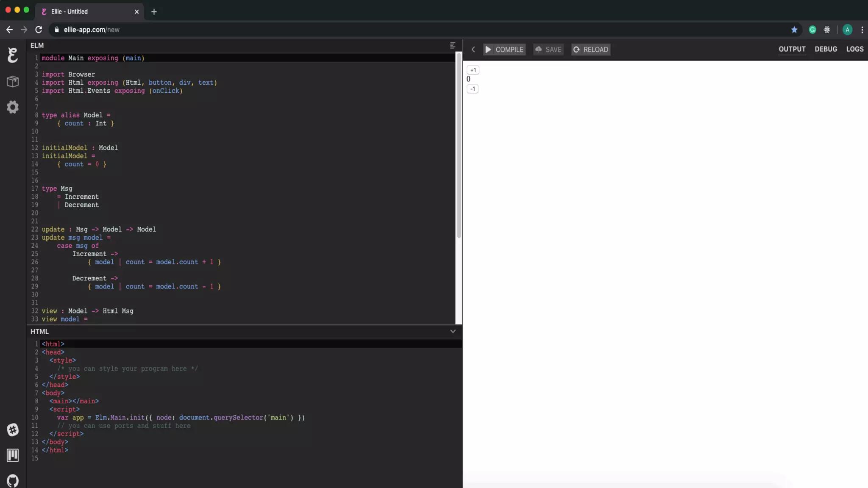
Task: Open the packages box icon
Action: (x=13, y=81)
